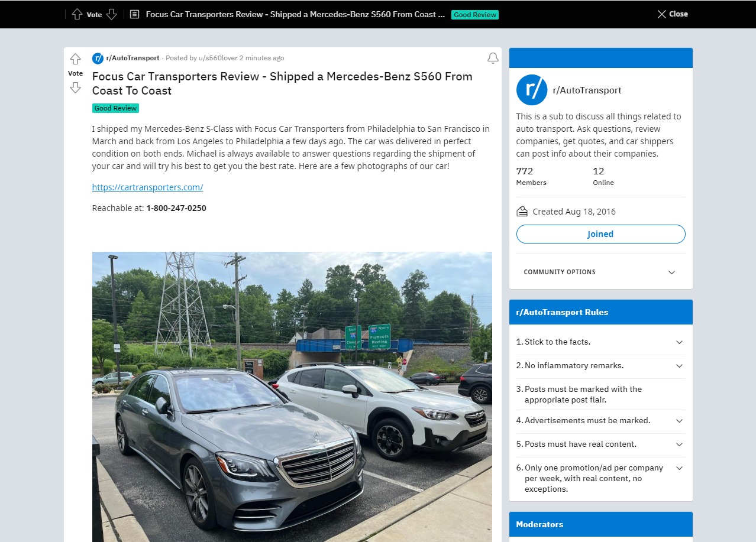
Task: Open the cartransporters.com link
Action: (x=147, y=187)
